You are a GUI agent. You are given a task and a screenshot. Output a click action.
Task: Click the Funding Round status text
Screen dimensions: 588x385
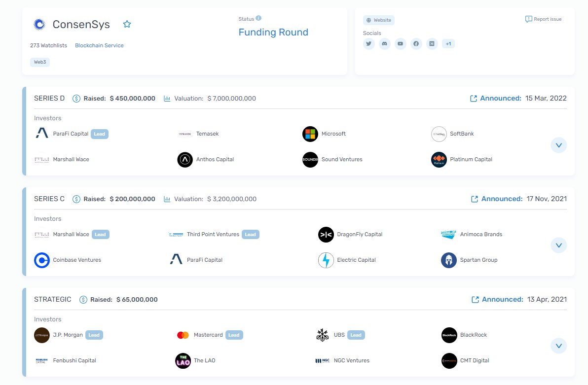coord(273,32)
